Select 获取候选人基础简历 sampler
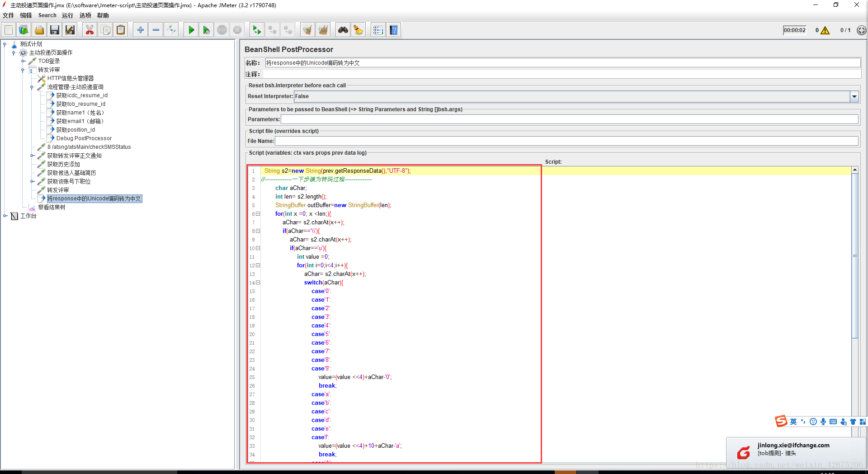This screenshot has height=474, width=868. (x=71, y=173)
